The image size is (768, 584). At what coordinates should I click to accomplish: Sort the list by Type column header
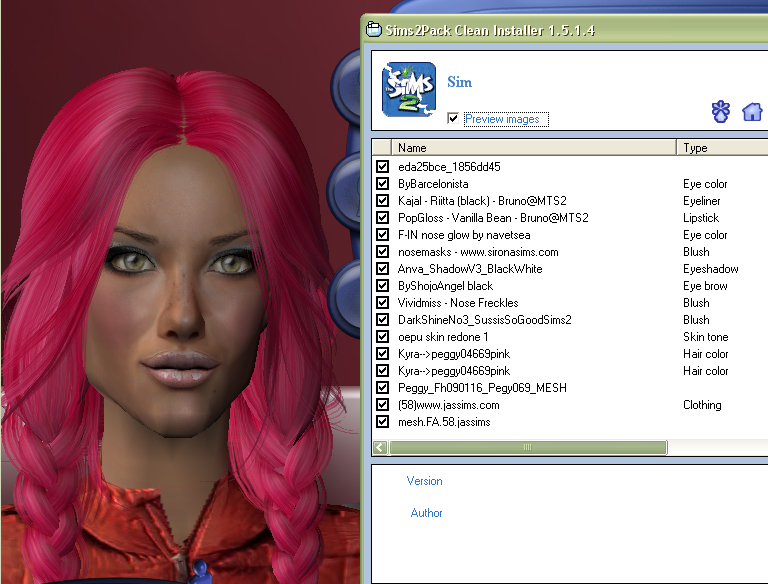720,148
